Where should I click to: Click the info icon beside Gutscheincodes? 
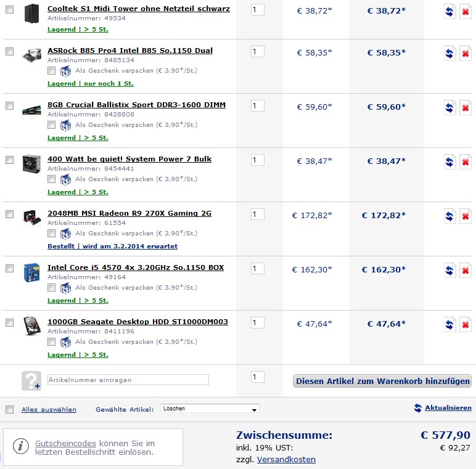[21, 446]
